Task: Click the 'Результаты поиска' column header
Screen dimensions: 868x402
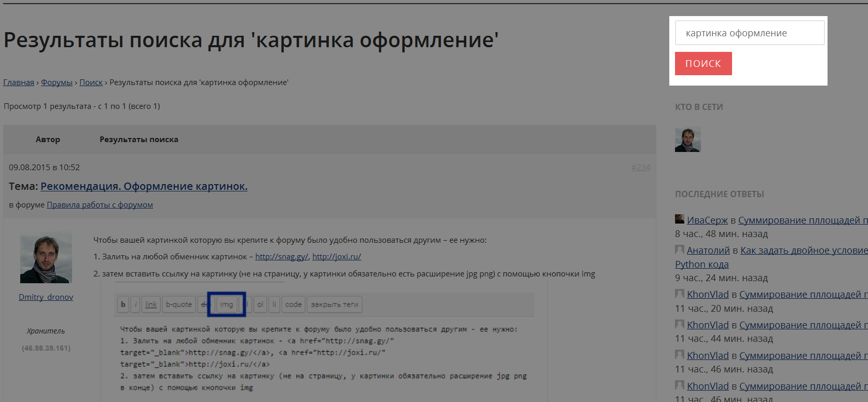Action: [139, 140]
